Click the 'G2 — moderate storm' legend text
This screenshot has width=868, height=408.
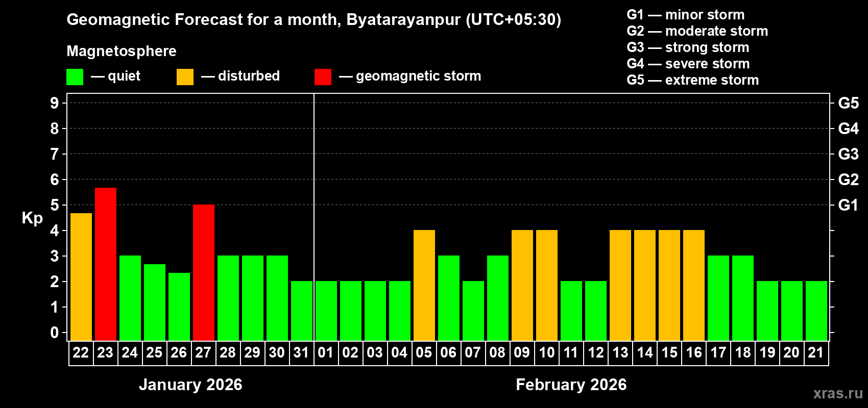click(x=697, y=31)
